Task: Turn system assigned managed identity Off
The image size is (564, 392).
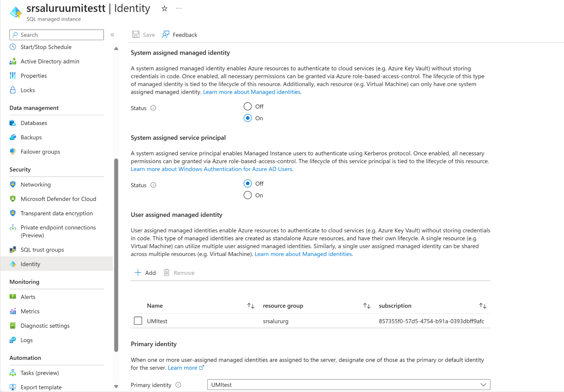Action: (x=248, y=106)
